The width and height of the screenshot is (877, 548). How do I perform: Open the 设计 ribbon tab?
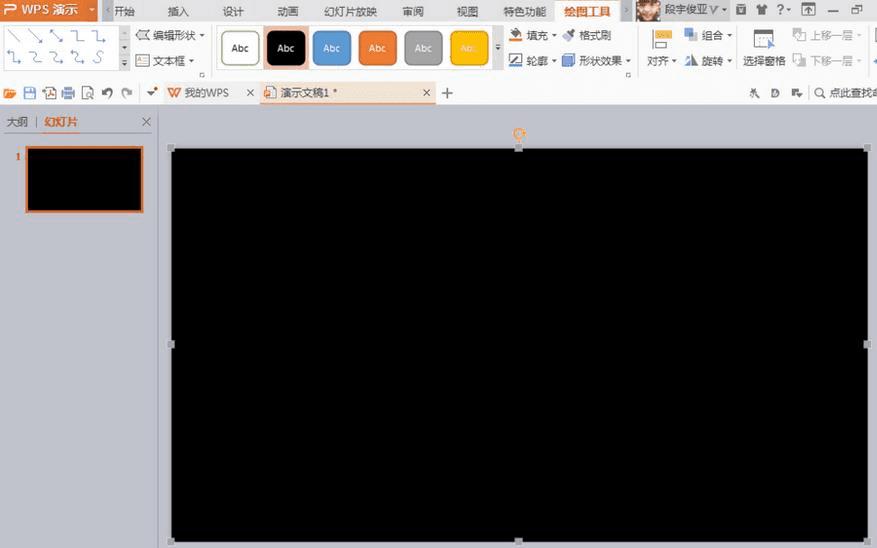pos(233,11)
